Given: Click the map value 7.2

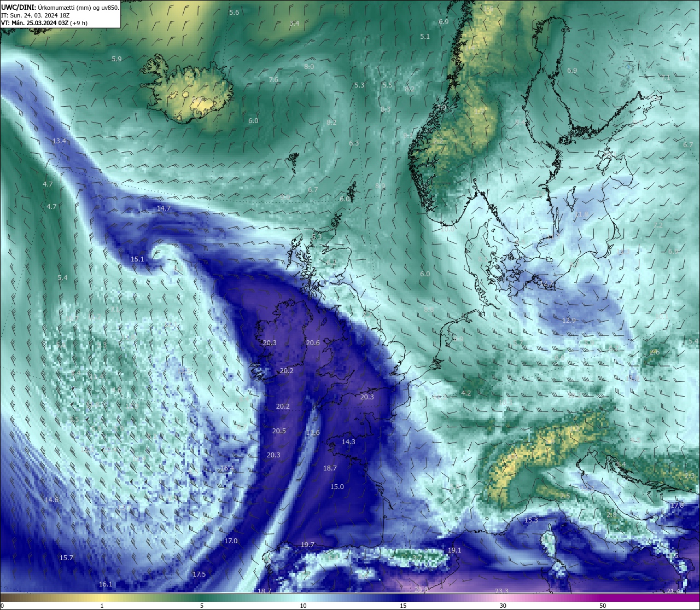Looking at the screenshot, I should pos(658,225).
